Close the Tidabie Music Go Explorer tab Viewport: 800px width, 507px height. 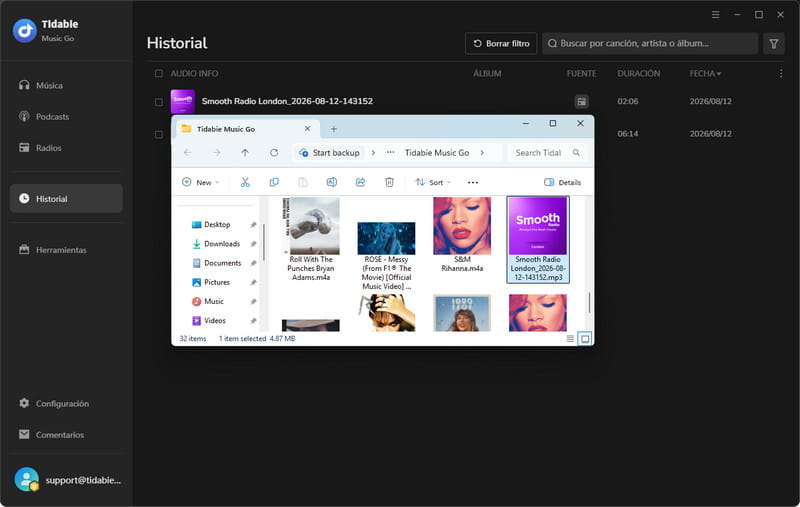pyautogui.click(x=307, y=129)
